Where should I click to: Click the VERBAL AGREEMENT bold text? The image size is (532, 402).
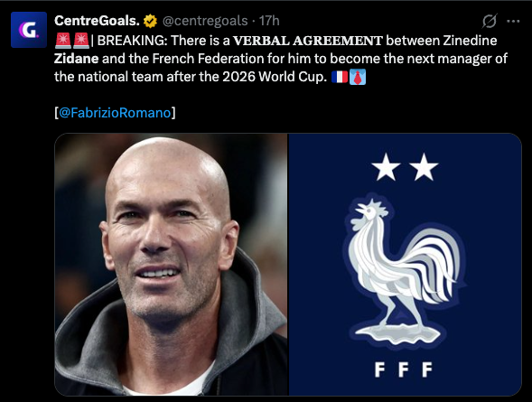(x=308, y=41)
